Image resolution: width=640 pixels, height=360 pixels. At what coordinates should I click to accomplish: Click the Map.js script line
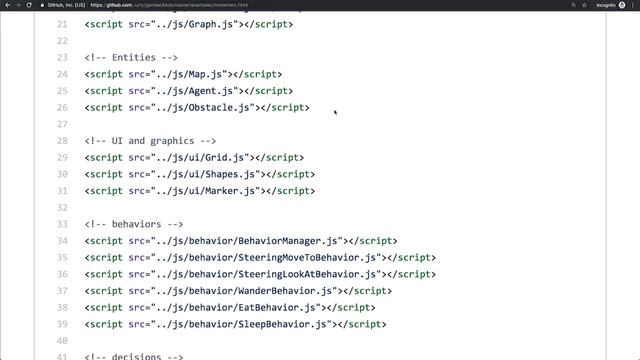tap(183, 74)
